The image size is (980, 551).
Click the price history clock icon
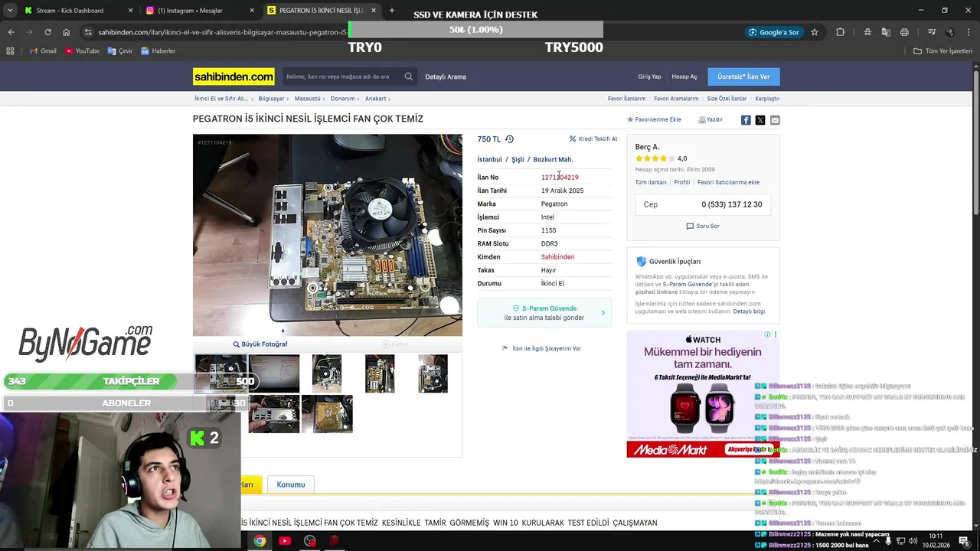[x=509, y=139]
